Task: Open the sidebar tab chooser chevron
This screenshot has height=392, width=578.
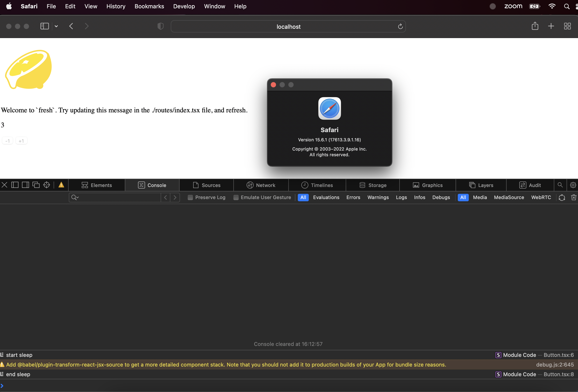Action: click(56, 26)
